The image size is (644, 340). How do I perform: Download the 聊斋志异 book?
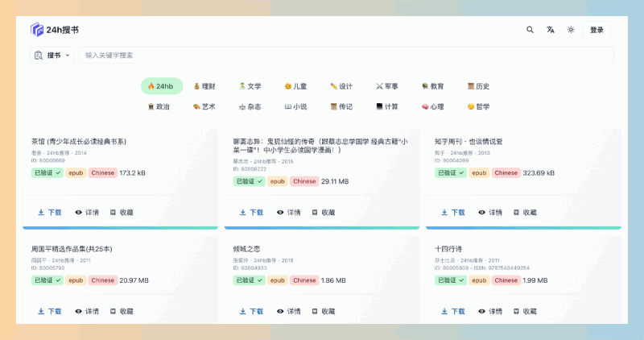coord(251,213)
